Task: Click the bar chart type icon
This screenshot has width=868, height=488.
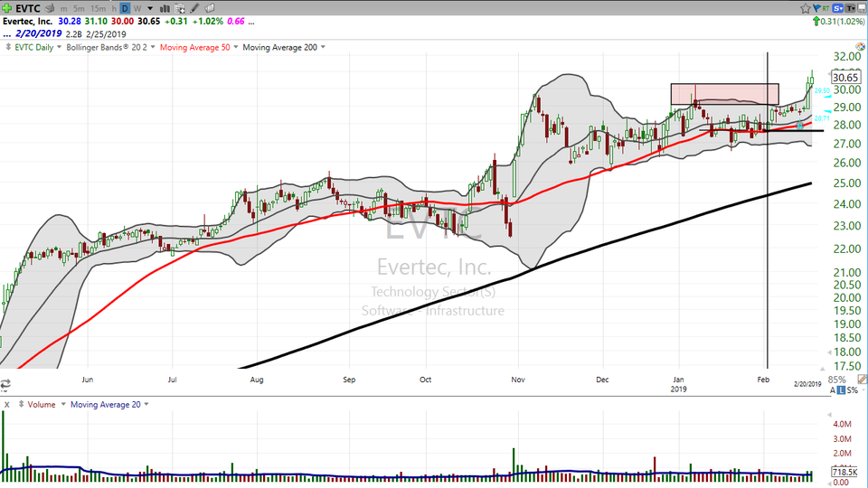Action: [165, 8]
